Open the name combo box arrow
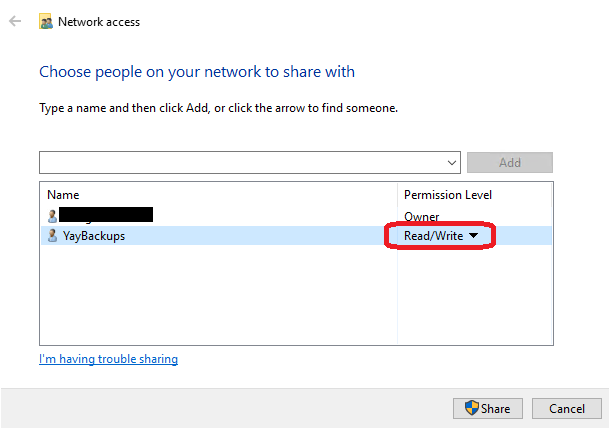The image size is (609, 428). click(451, 162)
